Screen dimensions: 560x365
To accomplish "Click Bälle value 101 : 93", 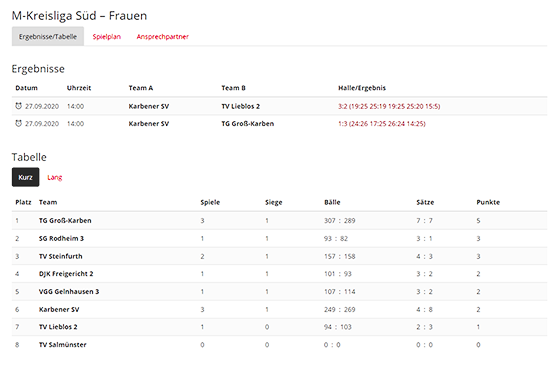I will click(338, 274).
